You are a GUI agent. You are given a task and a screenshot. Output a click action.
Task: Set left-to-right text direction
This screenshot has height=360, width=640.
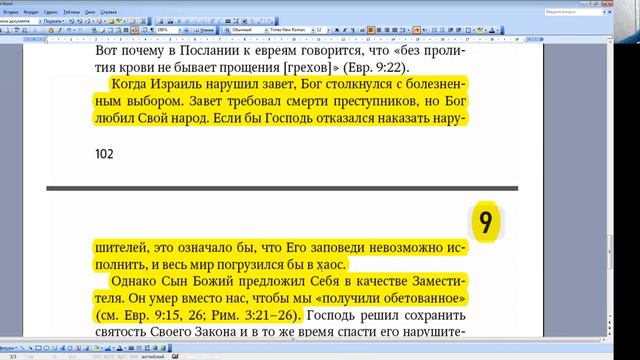coord(416,30)
